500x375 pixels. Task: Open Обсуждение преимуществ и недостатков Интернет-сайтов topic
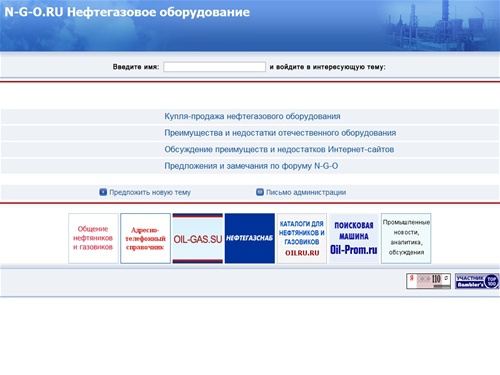pyautogui.click(x=279, y=149)
